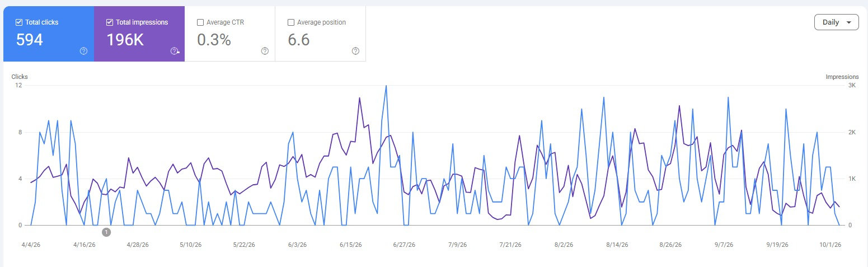The image size is (868, 267).
Task: Click the 12 clicks axis label
Action: [x=18, y=85]
